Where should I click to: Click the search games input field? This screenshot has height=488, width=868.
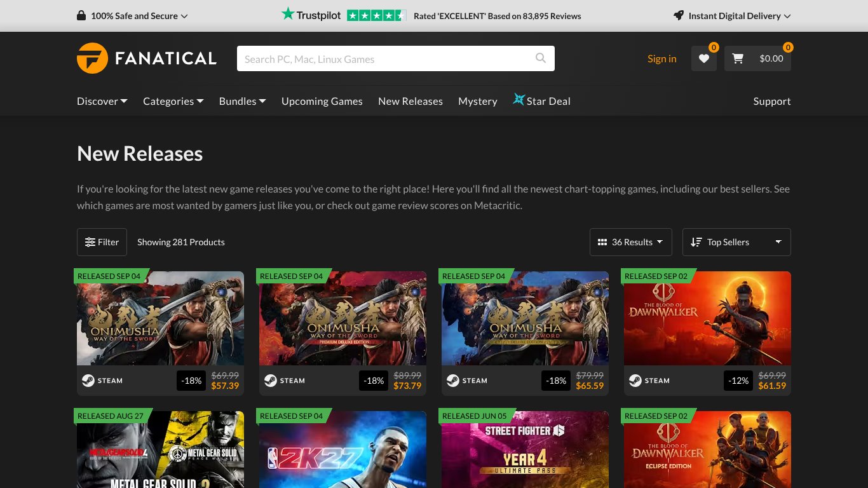pyautogui.click(x=396, y=58)
